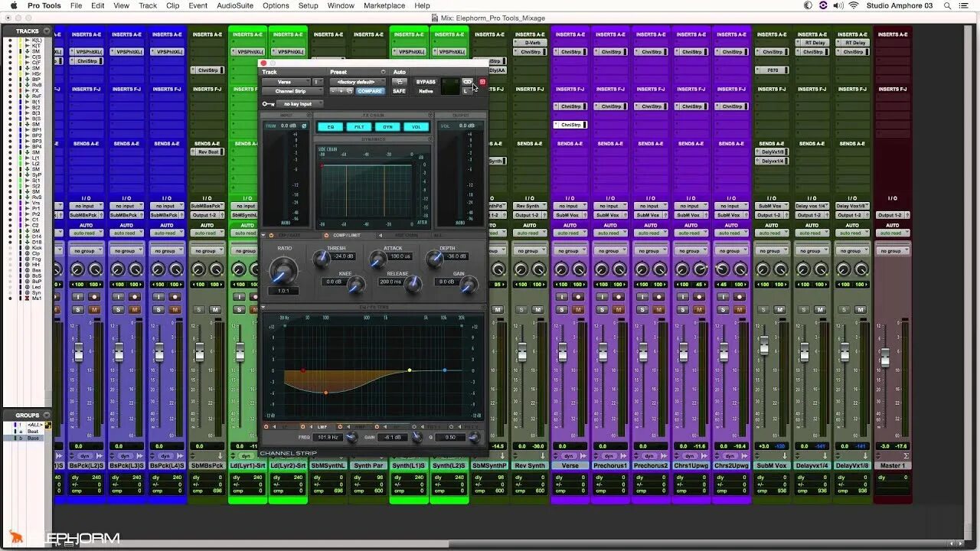Open no group dropdown on Verse track
Image resolution: width=980 pixels, height=551 pixels.
coord(570,250)
